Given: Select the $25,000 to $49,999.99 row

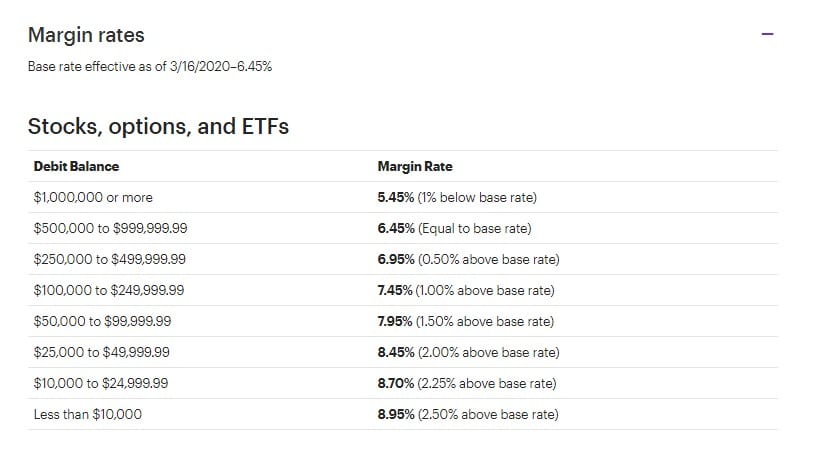Looking at the screenshot, I should (x=102, y=352).
